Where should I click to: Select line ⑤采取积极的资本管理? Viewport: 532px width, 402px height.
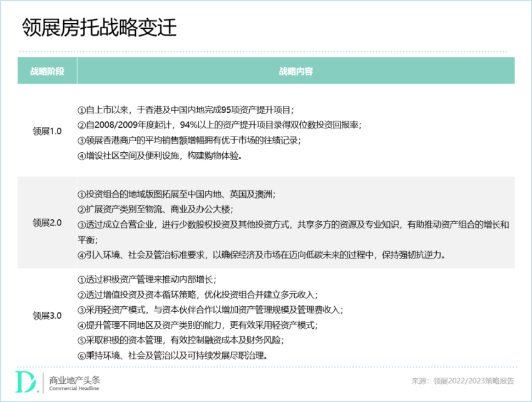pyautogui.click(x=181, y=340)
